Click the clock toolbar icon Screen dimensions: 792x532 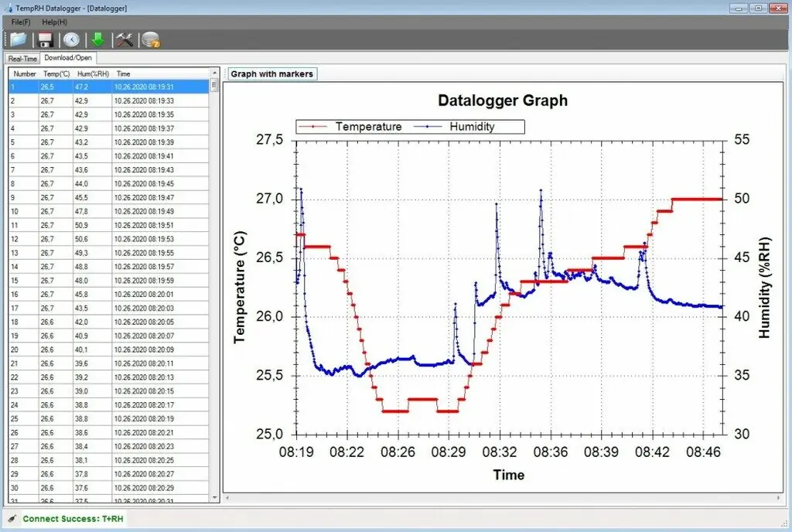click(x=71, y=39)
